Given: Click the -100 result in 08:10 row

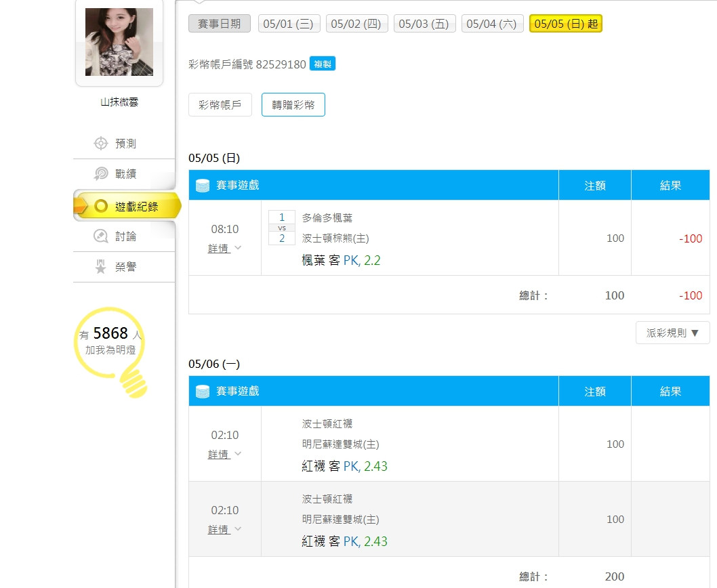Looking at the screenshot, I should pyautogui.click(x=691, y=238).
